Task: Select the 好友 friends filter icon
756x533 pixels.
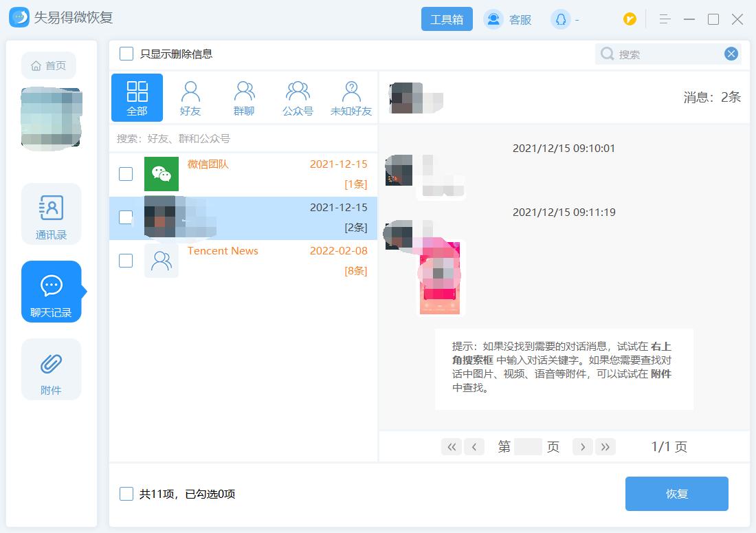Action: click(x=190, y=96)
